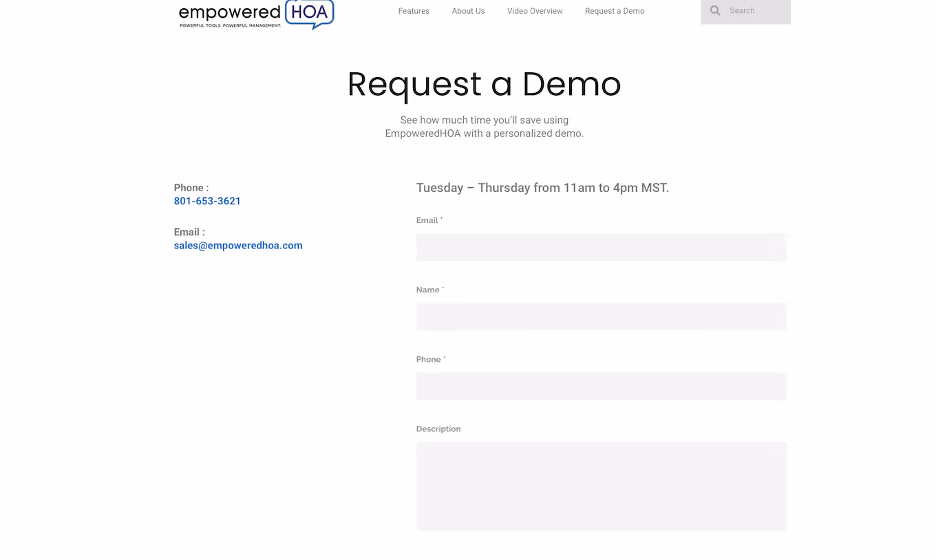The image size is (936, 560).
Task: Open Video Overview in navigation
Action: pyautogui.click(x=535, y=11)
